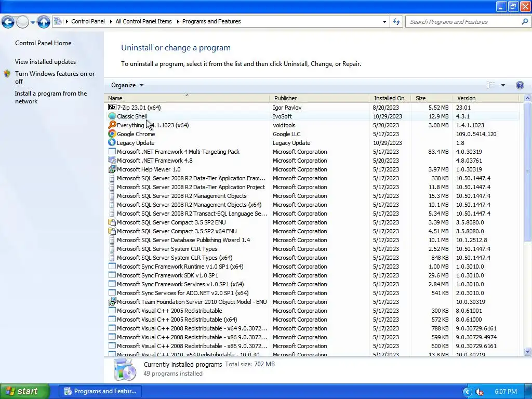The height and width of the screenshot is (399, 532).
Task: Mute volume icon in system tray
Action: [x=480, y=392]
